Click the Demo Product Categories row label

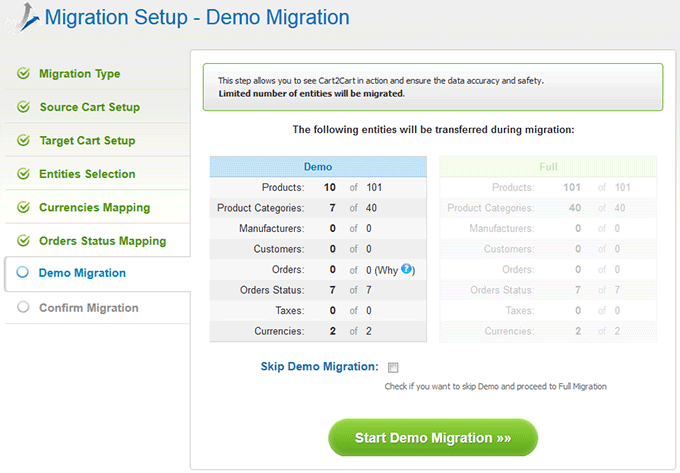(x=261, y=208)
